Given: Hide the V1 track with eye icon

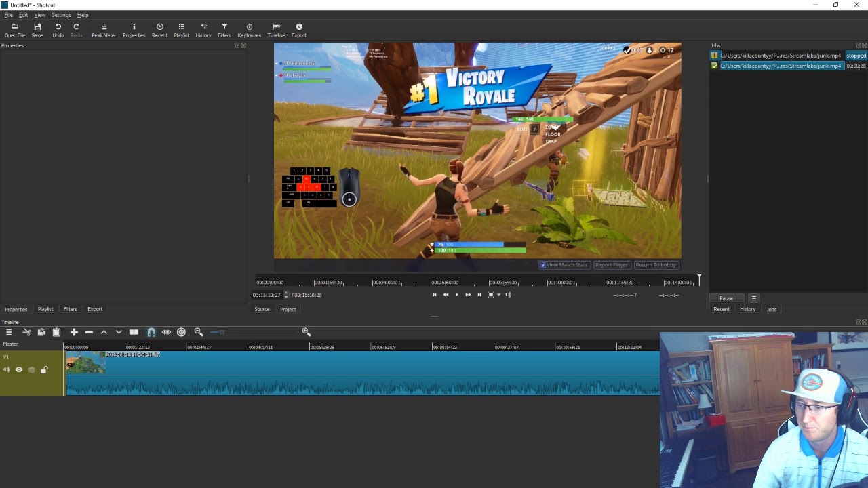Looking at the screenshot, I should tap(19, 369).
